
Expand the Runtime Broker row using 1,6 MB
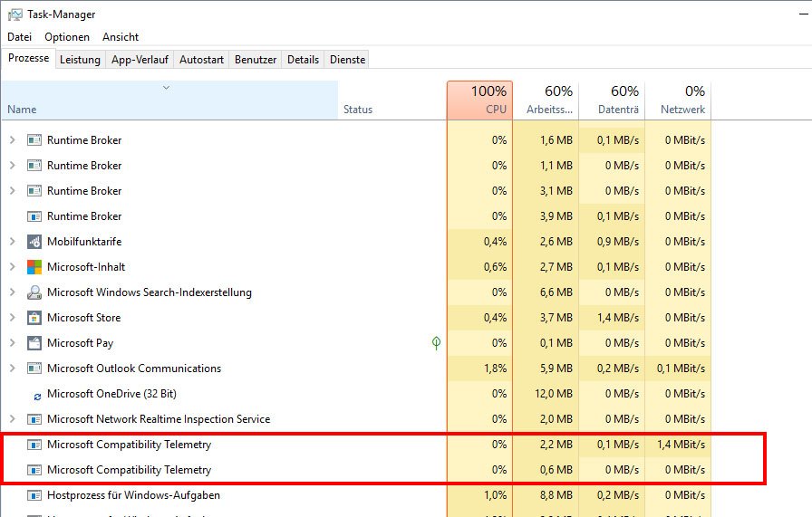13,139
